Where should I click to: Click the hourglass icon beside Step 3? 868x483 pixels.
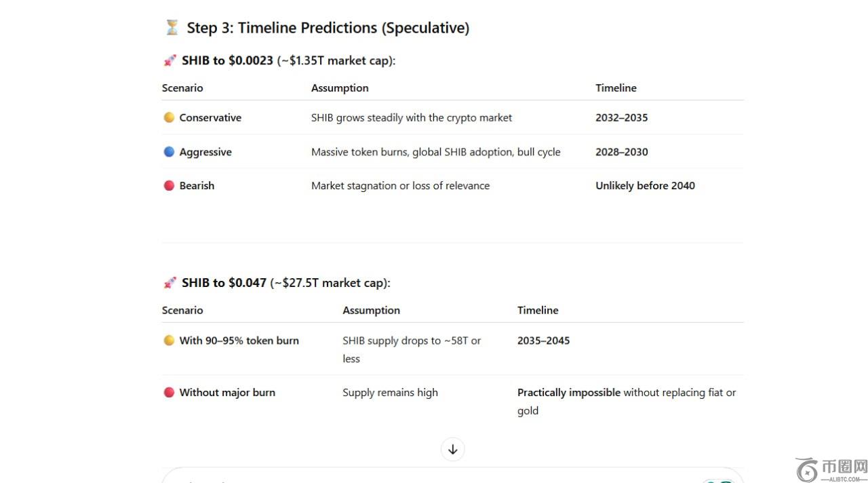point(172,28)
